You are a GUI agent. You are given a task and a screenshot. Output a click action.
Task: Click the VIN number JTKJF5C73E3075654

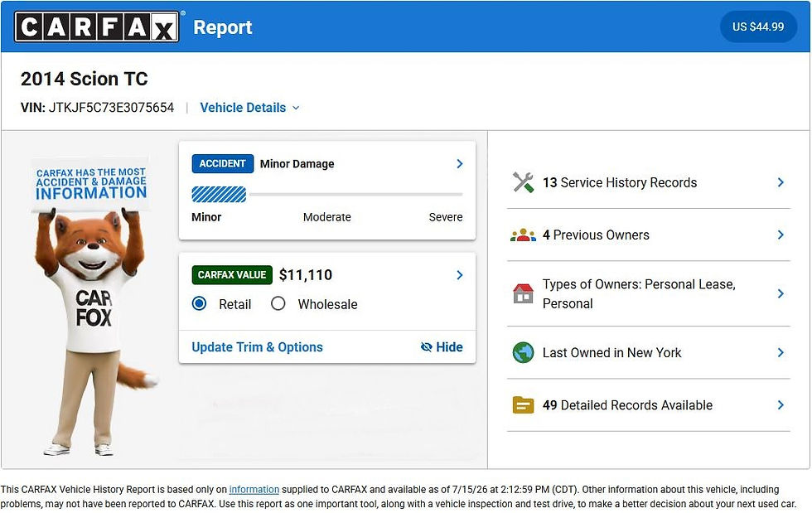click(x=111, y=108)
